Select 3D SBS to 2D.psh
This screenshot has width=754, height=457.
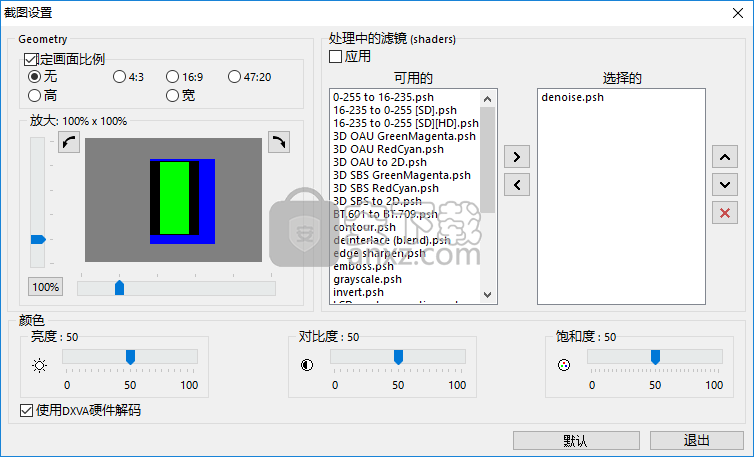(x=377, y=201)
